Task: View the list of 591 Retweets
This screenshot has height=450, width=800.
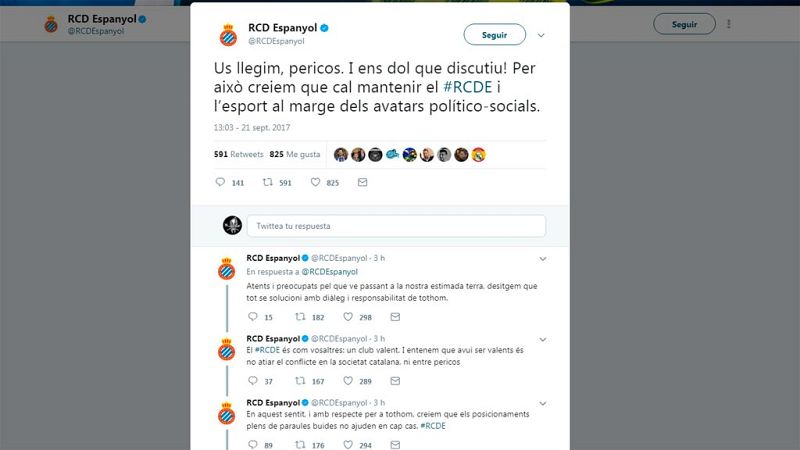Action: 238,155
